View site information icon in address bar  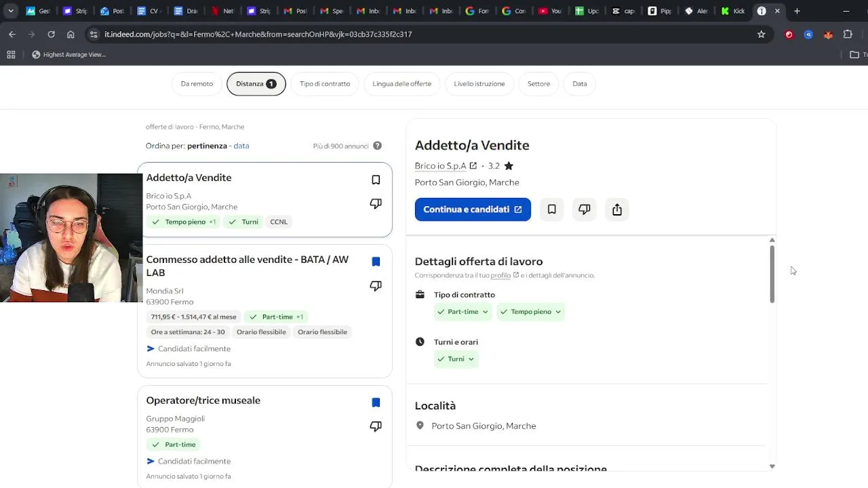point(94,34)
